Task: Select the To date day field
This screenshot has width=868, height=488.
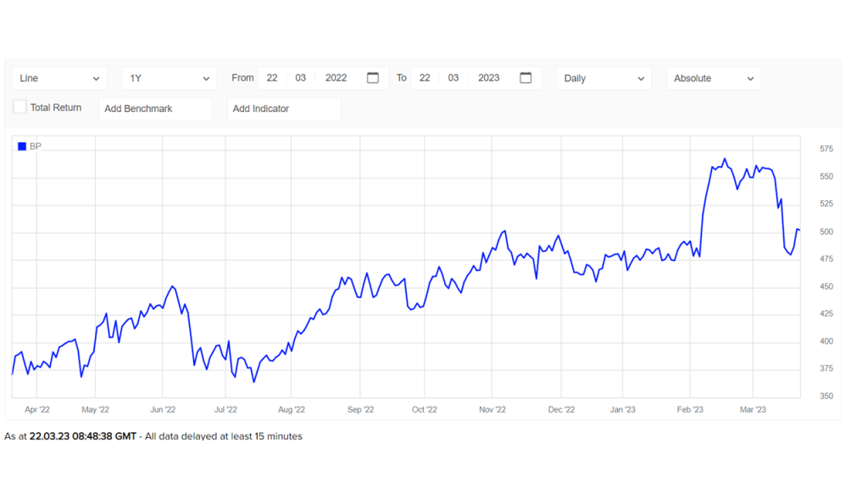Action: pos(425,78)
